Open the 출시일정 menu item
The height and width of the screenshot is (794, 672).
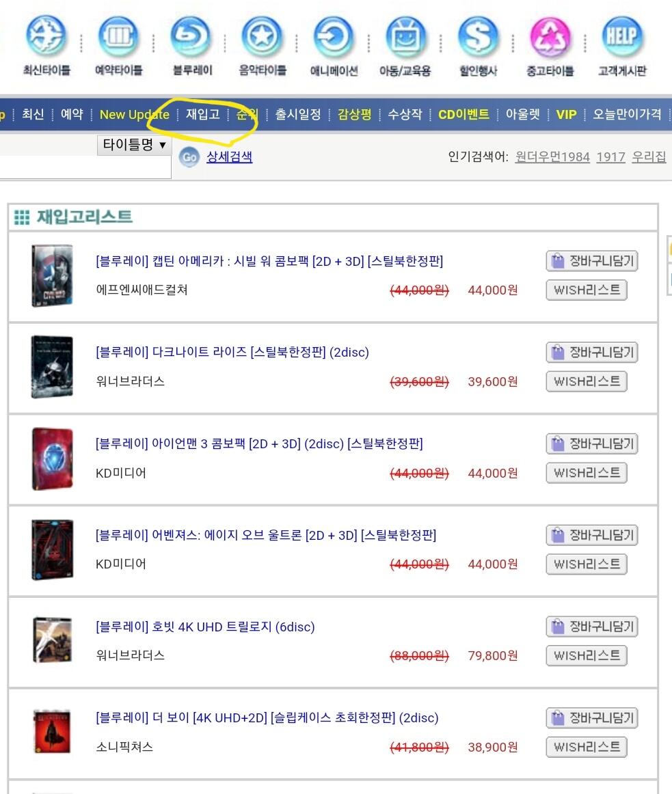[298, 114]
